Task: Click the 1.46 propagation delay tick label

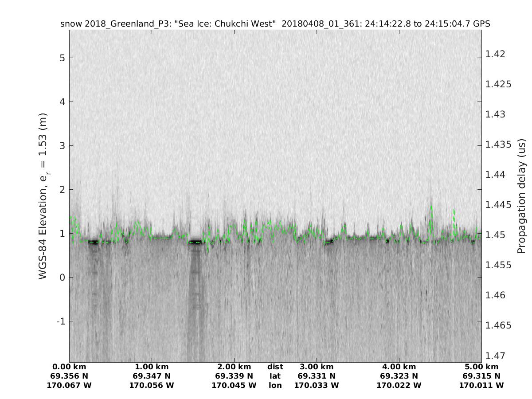Action: click(x=495, y=295)
